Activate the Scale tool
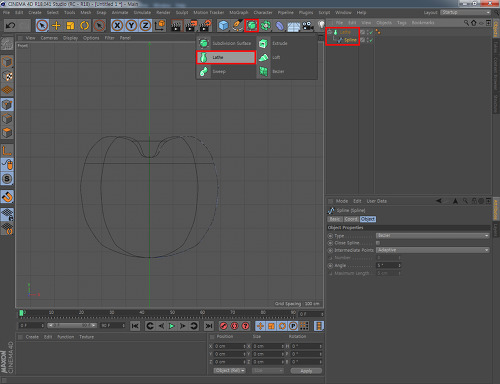The width and height of the screenshot is (500, 384). pos(70,25)
